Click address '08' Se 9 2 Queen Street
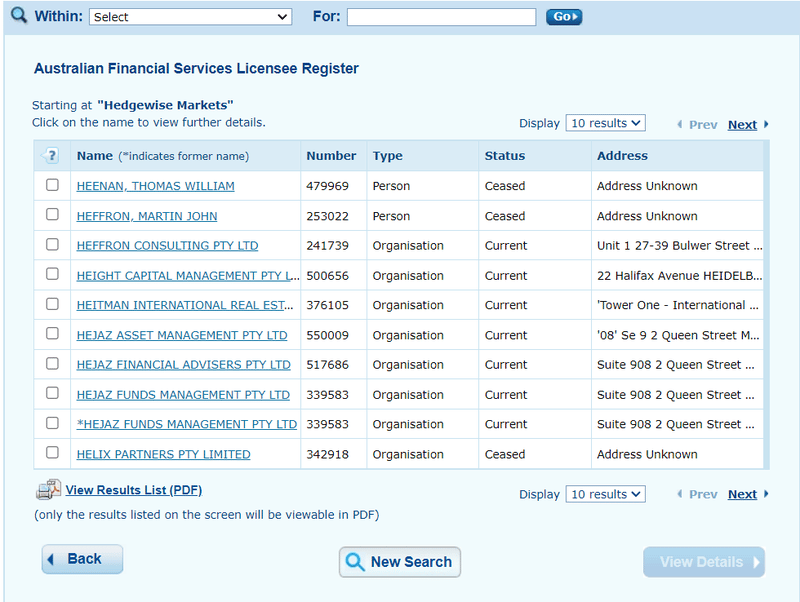 tap(679, 335)
